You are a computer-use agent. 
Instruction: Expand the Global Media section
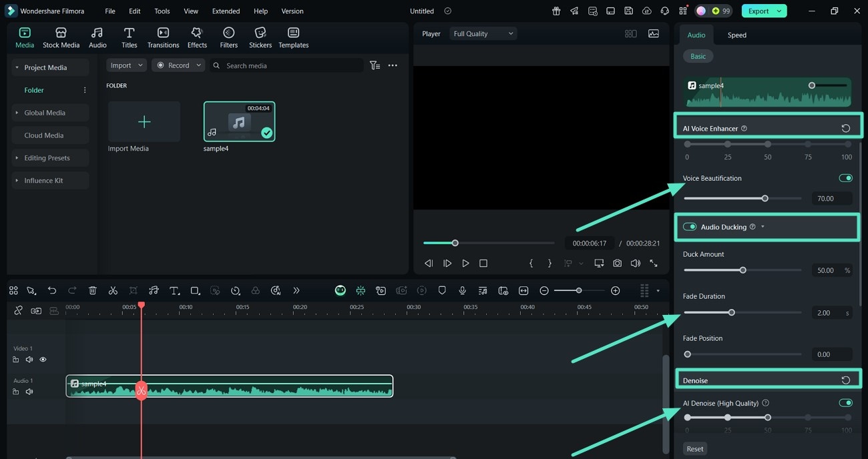[x=17, y=113]
